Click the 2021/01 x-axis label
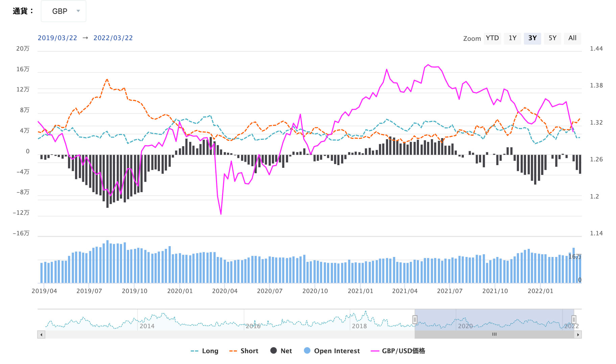 coord(360,291)
